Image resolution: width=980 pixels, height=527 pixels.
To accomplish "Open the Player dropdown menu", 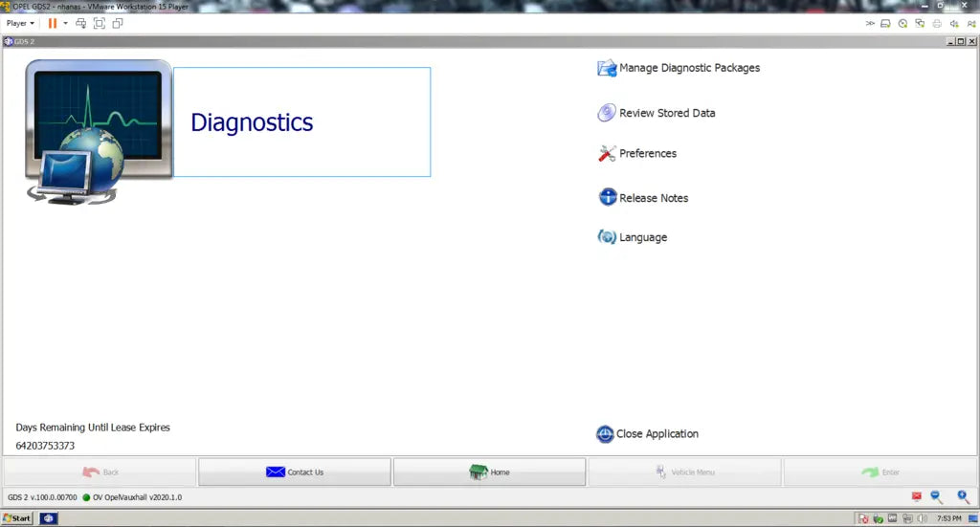I will pyautogui.click(x=20, y=23).
